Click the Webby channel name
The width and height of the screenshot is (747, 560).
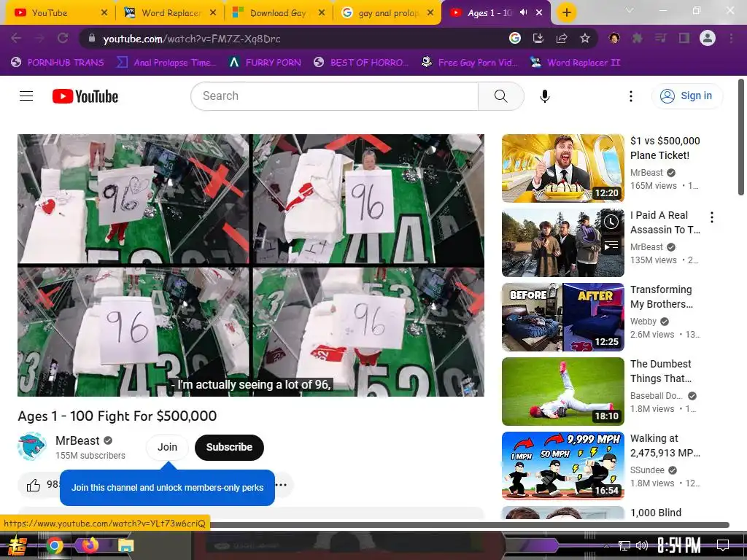point(643,322)
